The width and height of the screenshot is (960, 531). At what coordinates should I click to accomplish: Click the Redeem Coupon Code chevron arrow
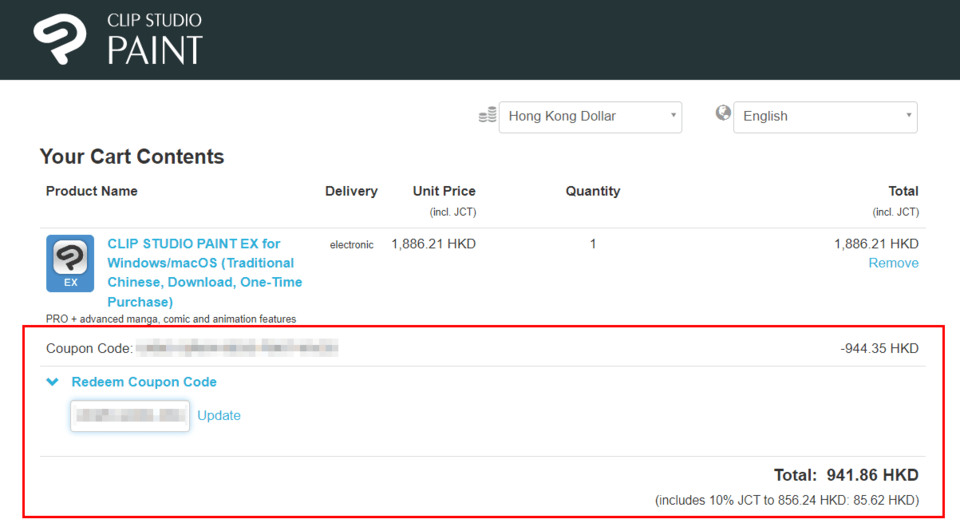[x=53, y=382]
